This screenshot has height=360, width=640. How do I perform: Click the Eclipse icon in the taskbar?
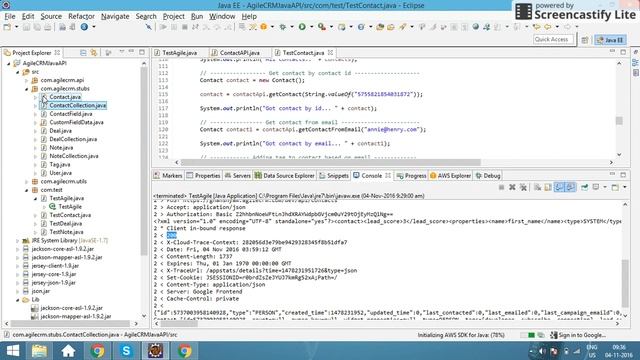tap(155, 351)
